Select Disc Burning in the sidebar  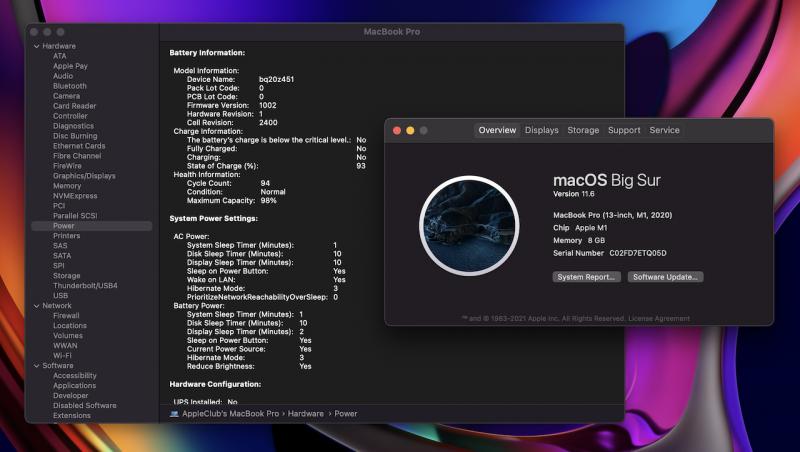pos(75,136)
